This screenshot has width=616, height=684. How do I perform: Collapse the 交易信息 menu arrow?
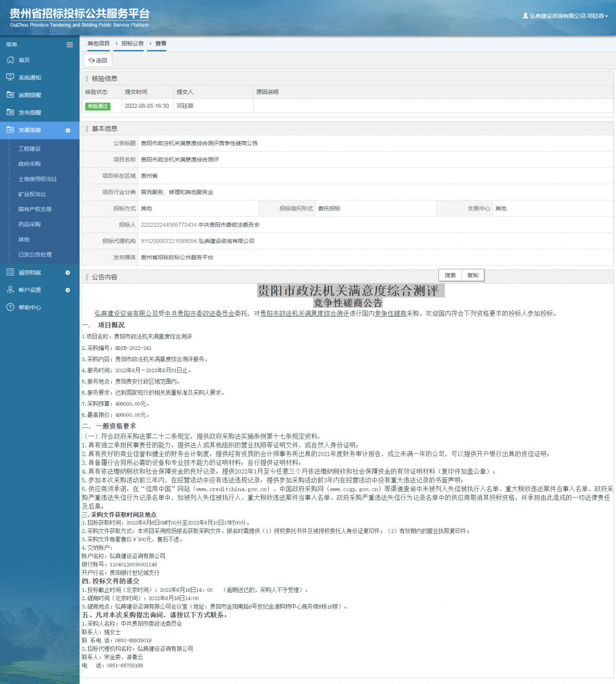click(x=68, y=130)
